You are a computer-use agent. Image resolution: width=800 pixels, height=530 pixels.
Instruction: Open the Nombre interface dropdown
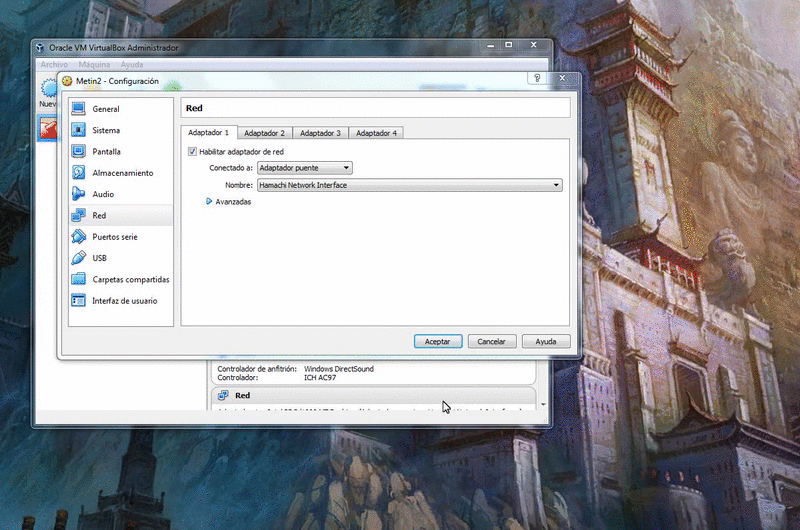pyautogui.click(x=410, y=185)
